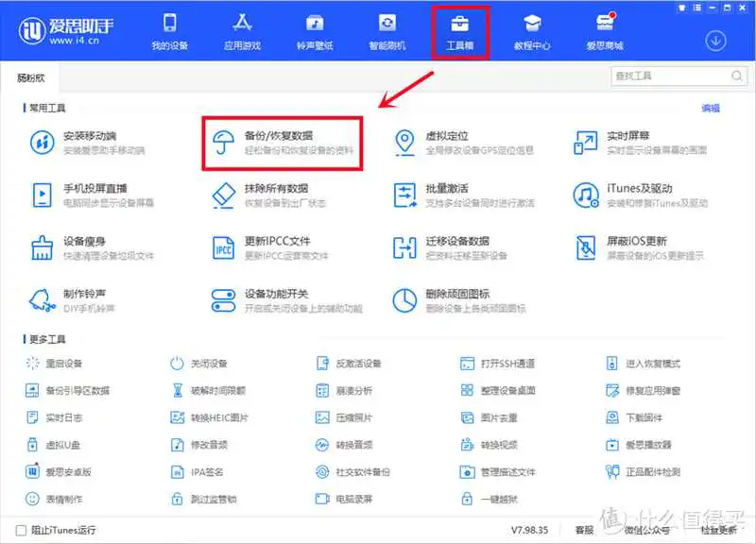Select the 肠粉欣 device tab
The width and height of the screenshot is (756, 544).
(x=31, y=77)
